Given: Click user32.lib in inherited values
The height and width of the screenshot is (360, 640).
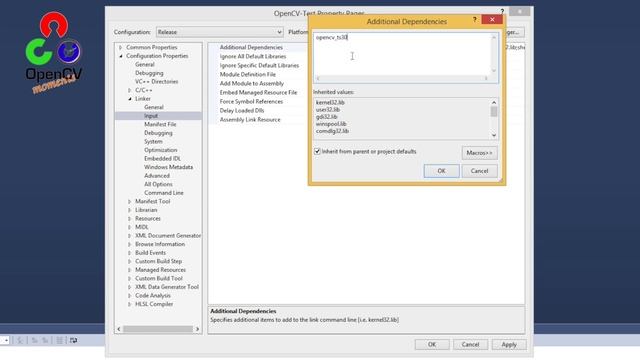Looking at the screenshot, I should coord(328,110).
